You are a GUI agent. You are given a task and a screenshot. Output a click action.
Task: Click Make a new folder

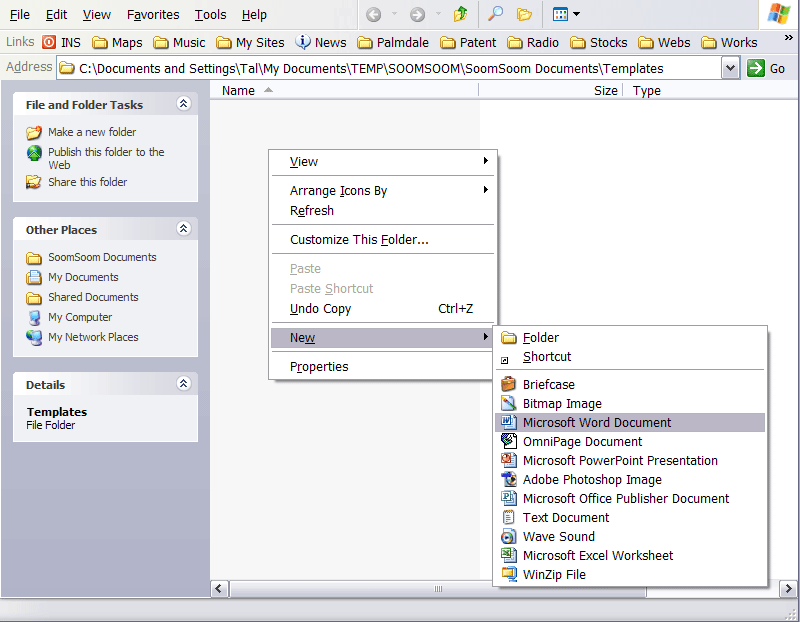point(82,132)
